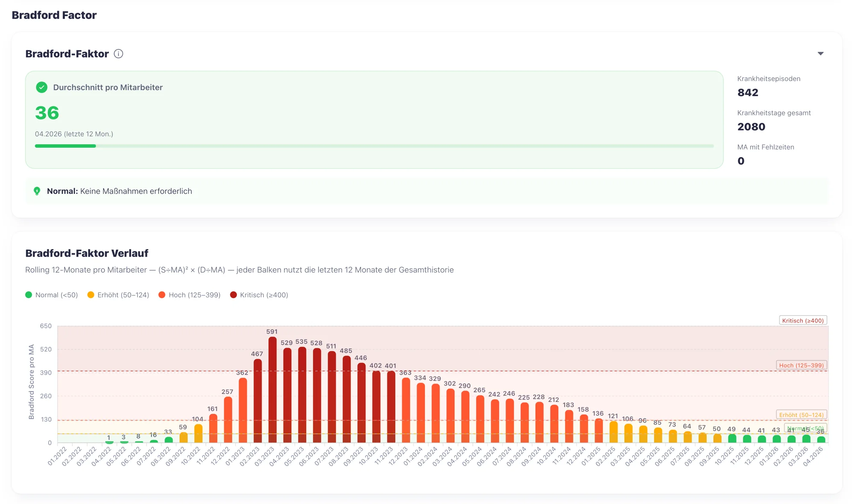The image size is (855, 504).
Task: Click the bar labeled 257 for 12.2022
Action: [x=228, y=419]
